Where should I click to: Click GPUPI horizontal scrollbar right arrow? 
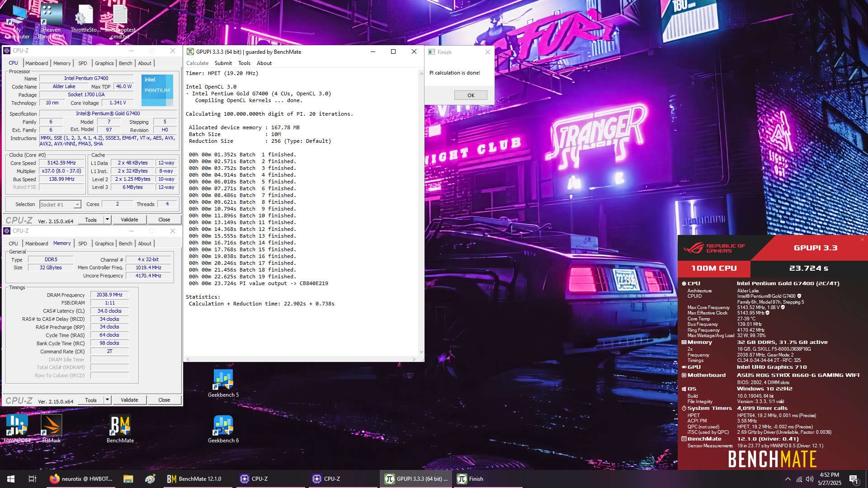click(414, 359)
